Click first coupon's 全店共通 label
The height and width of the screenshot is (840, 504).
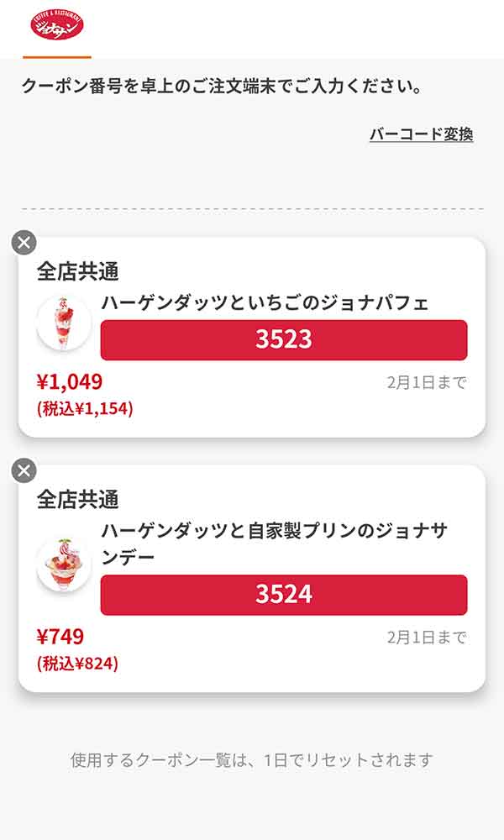click(x=77, y=271)
